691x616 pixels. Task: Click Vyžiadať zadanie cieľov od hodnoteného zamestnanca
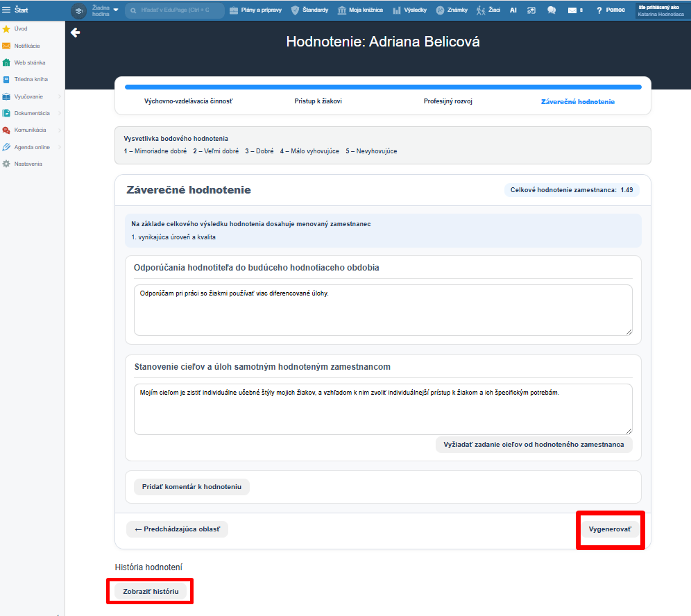pos(534,445)
